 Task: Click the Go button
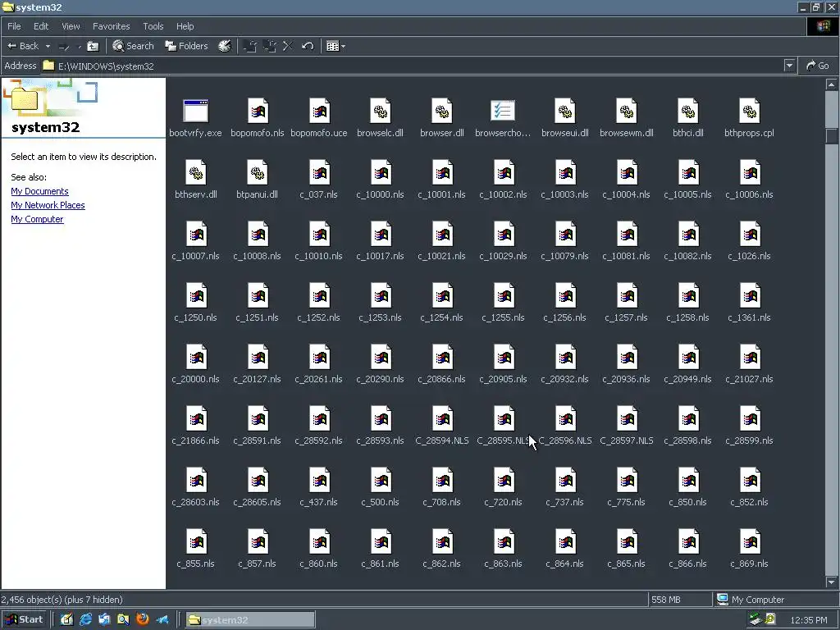click(x=818, y=66)
